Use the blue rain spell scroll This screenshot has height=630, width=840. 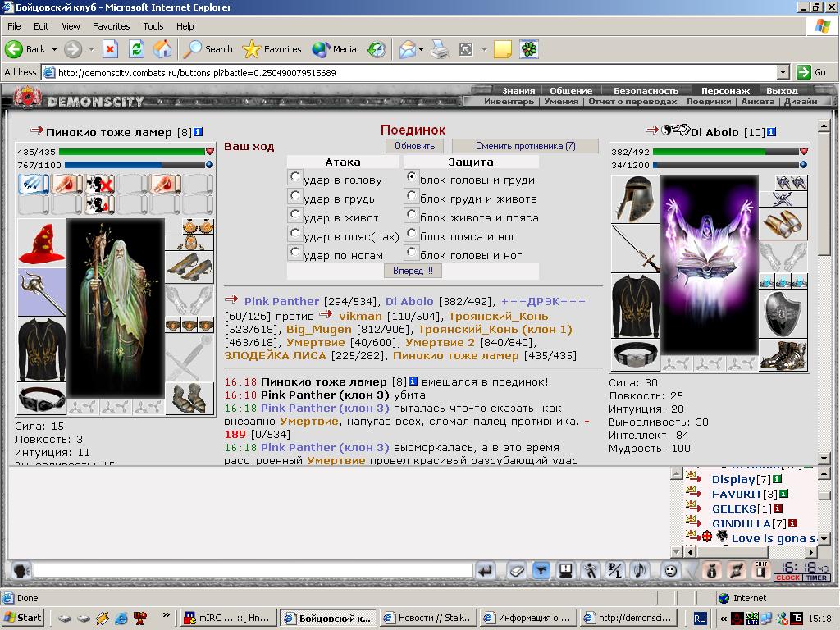pyautogui.click(x=34, y=185)
